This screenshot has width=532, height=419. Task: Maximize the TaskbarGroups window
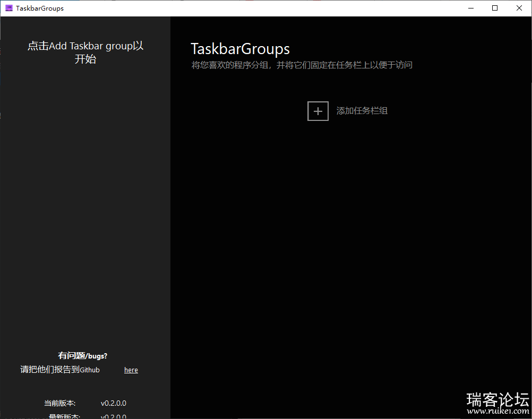click(495, 8)
